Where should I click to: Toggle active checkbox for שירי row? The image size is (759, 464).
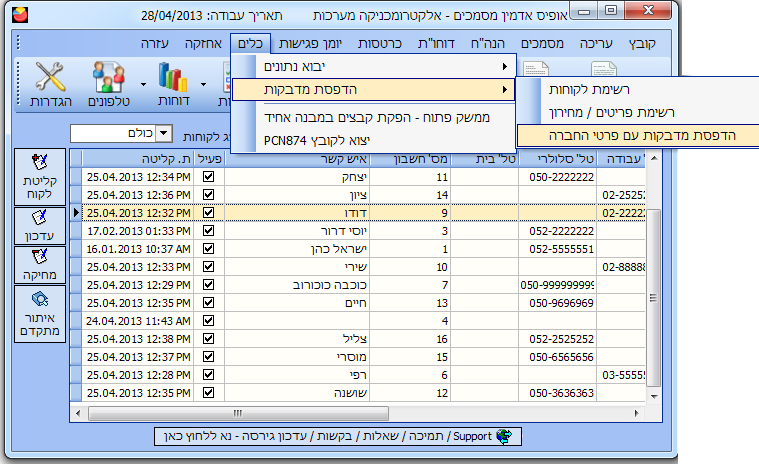pyautogui.click(x=209, y=267)
